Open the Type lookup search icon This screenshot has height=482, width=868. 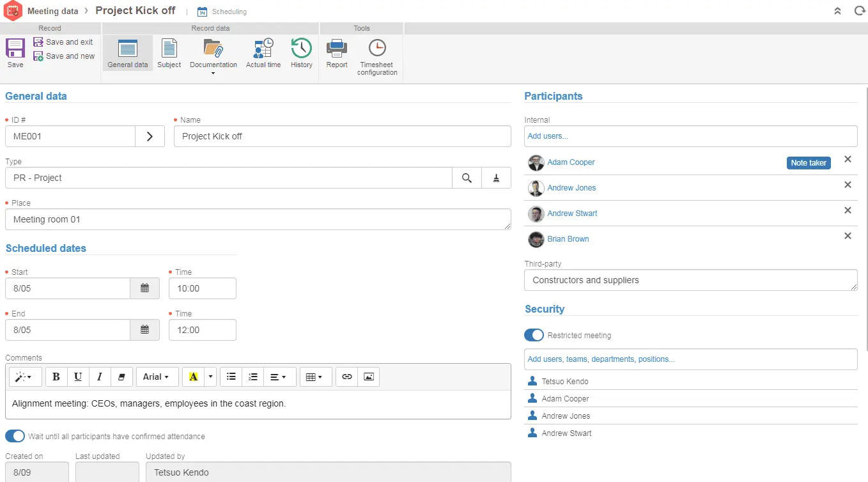tap(466, 178)
